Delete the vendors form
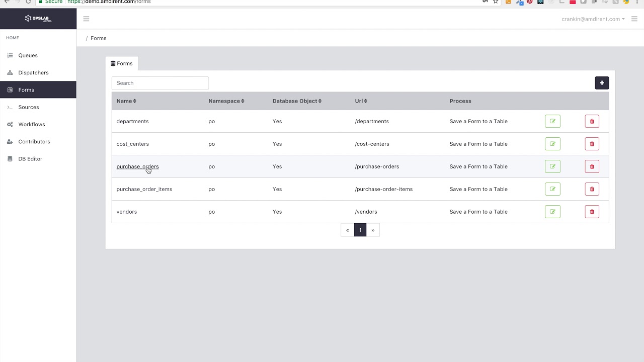Screen dimensions: 644x362 pyautogui.click(x=592, y=212)
